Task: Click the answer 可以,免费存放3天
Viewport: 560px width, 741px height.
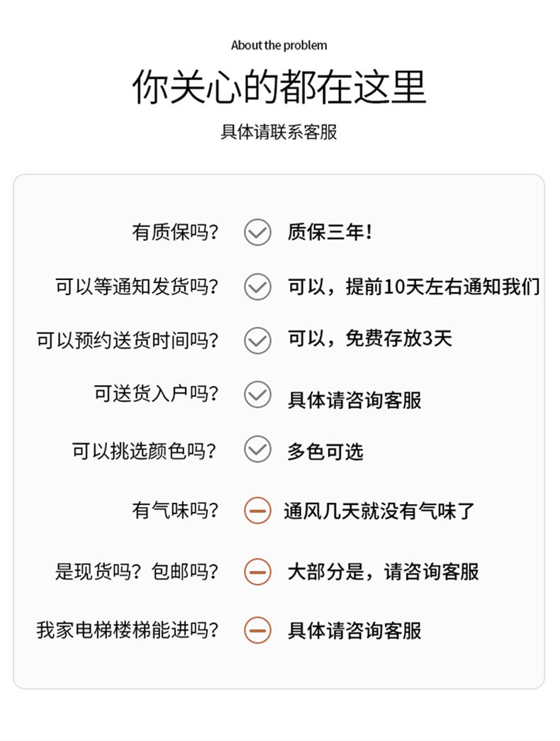Action: tap(370, 338)
